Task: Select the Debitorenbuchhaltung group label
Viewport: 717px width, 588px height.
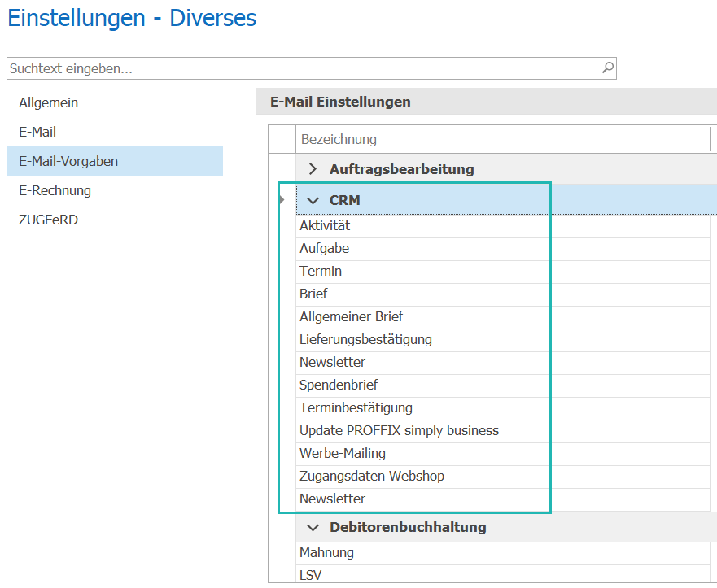Action: [408, 527]
